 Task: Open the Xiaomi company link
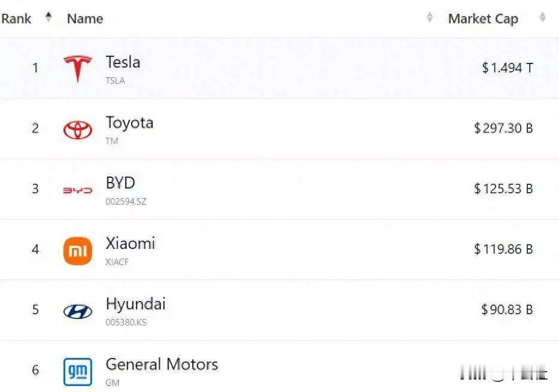[130, 244]
